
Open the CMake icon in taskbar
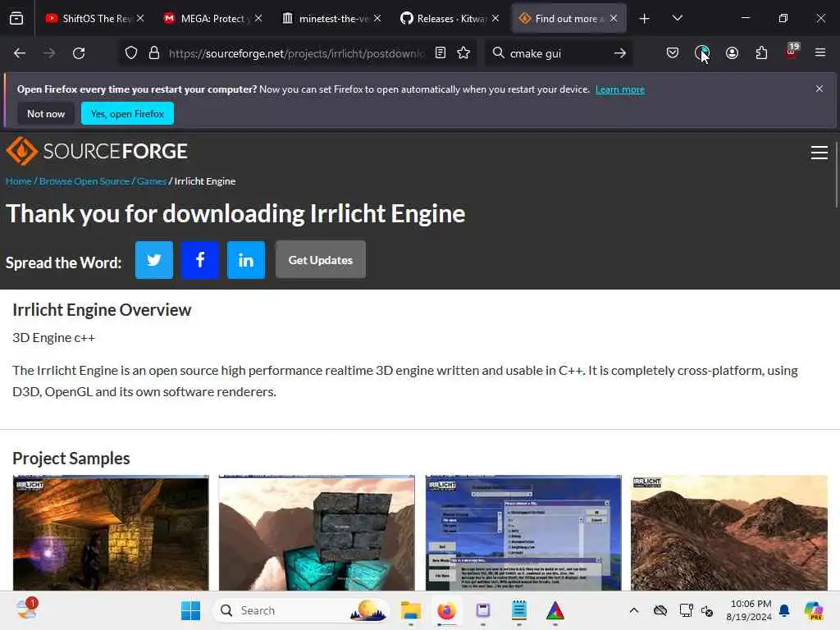[555, 610]
